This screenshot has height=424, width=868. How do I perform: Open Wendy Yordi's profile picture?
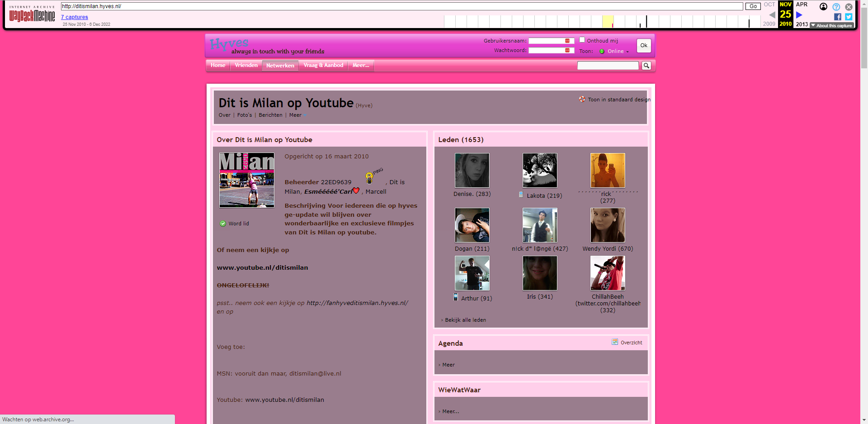pos(608,225)
